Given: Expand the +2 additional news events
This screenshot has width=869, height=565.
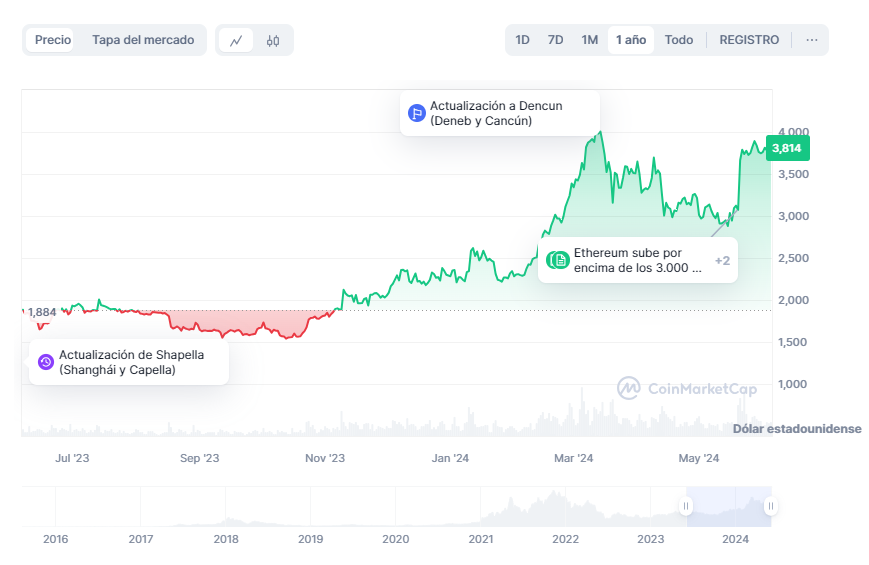Looking at the screenshot, I should [722, 261].
